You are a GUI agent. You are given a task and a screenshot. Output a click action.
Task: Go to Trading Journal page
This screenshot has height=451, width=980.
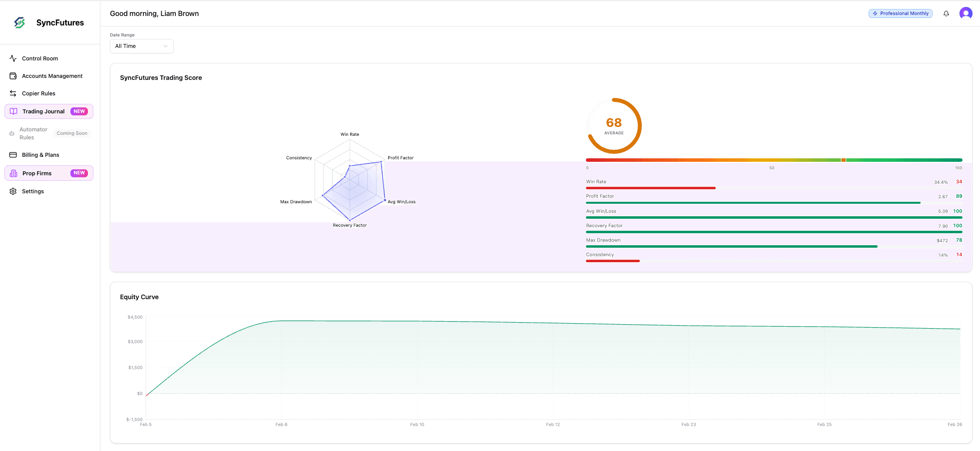click(43, 111)
